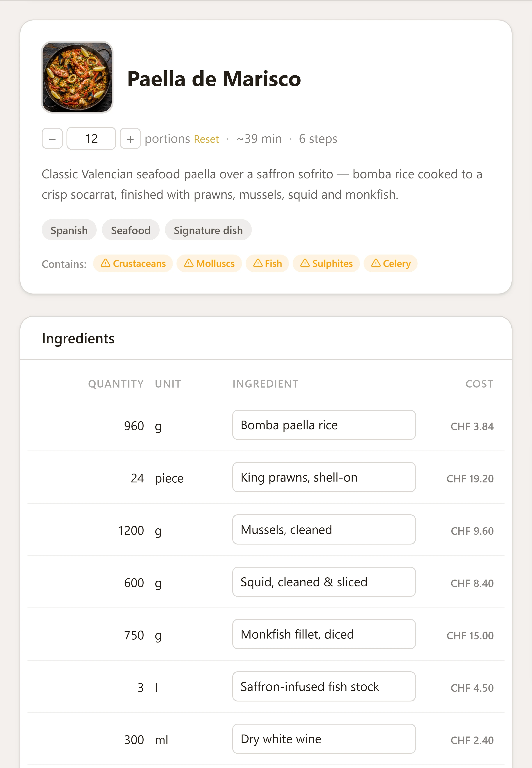Image resolution: width=532 pixels, height=768 pixels.
Task: Click the Sulphites allergen warning badge
Action: click(326, 263)
